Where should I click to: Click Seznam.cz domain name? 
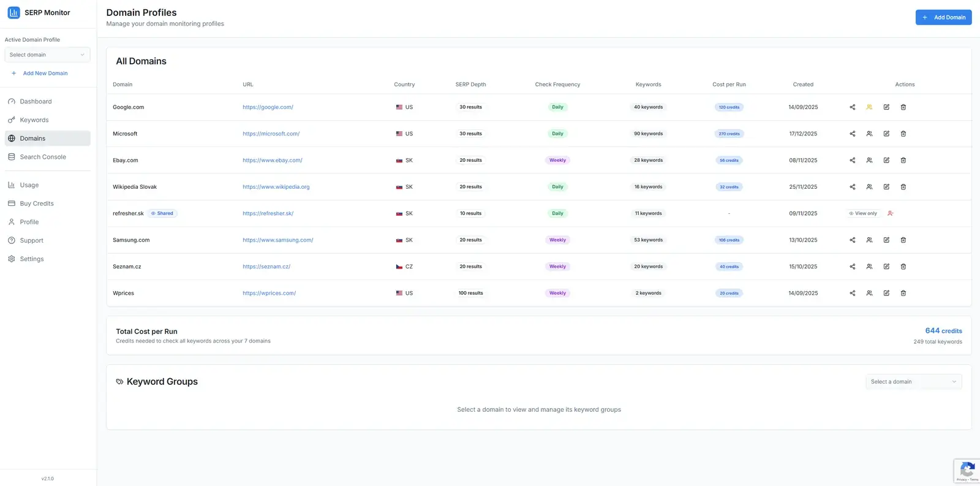click(x=127, y=267)
